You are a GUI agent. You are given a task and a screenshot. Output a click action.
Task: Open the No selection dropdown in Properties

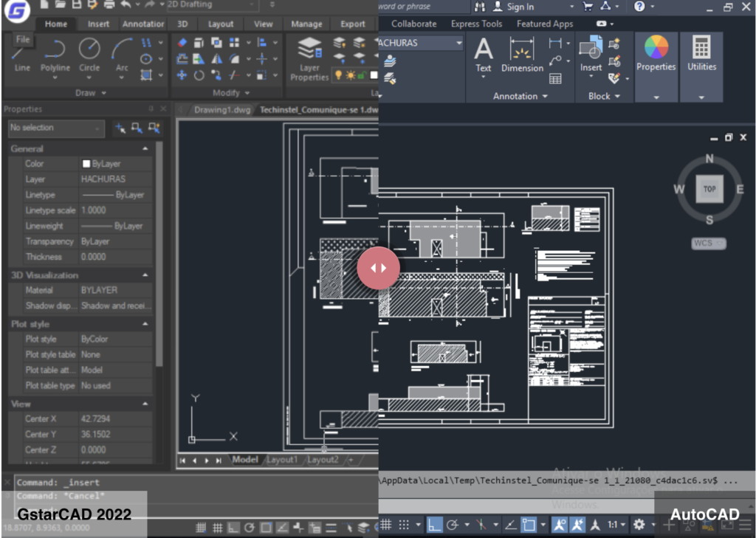pos(56,128)
